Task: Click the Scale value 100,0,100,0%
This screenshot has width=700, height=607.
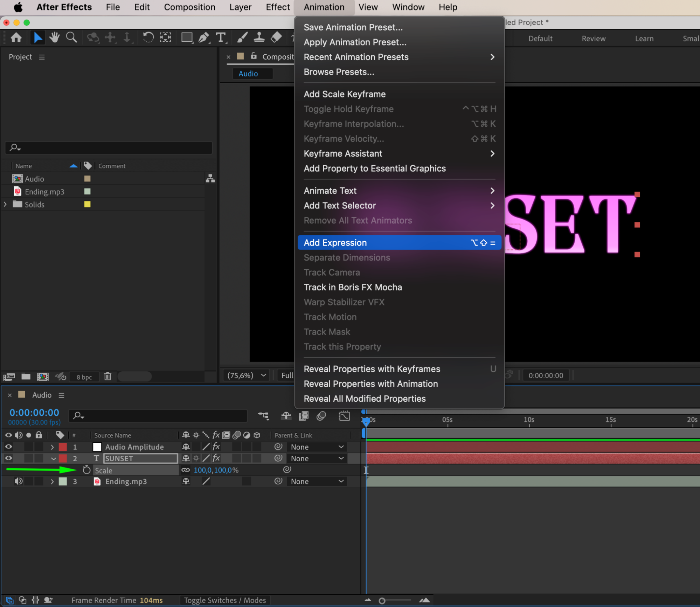Action: coord(216,470)
